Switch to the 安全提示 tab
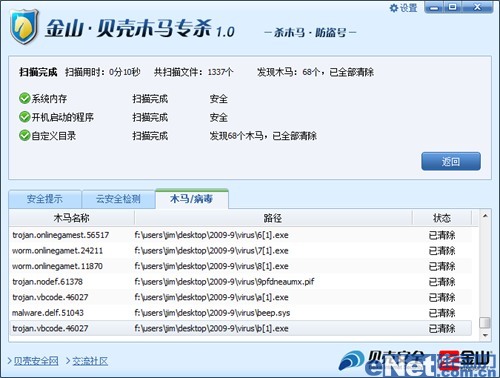 click(45, 199)
